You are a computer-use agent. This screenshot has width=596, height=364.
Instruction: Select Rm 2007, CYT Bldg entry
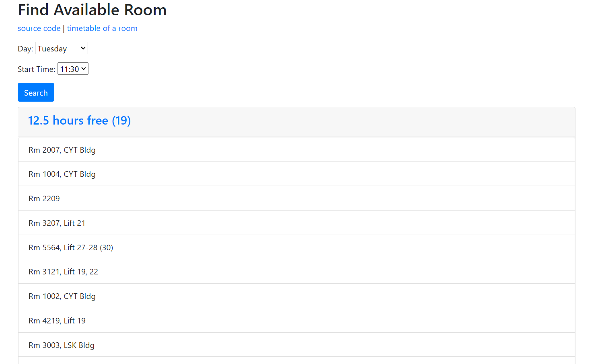[x=62, y=150]
